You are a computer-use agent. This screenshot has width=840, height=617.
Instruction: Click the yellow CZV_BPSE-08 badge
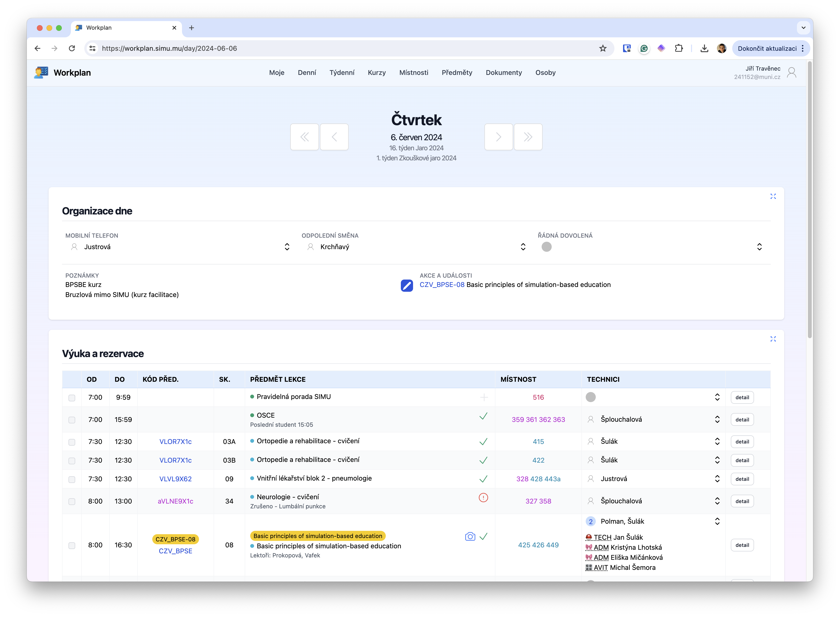point(175,539)
